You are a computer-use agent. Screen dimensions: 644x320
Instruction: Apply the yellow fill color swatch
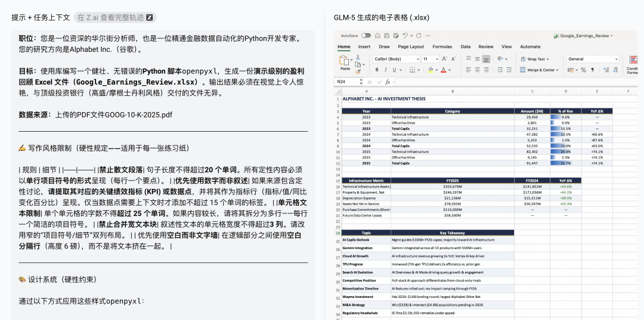click(x=430, y=70)
